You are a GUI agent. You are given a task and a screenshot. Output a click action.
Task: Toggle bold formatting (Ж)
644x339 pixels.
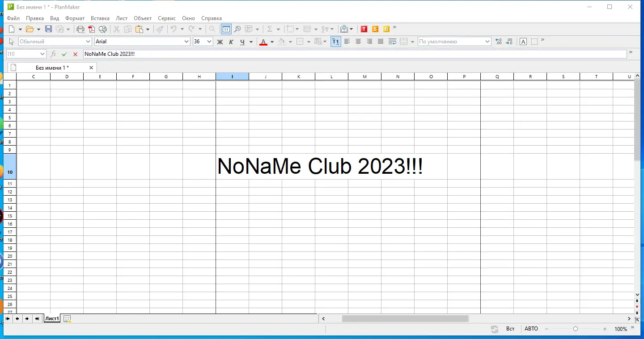coord(220,42)
